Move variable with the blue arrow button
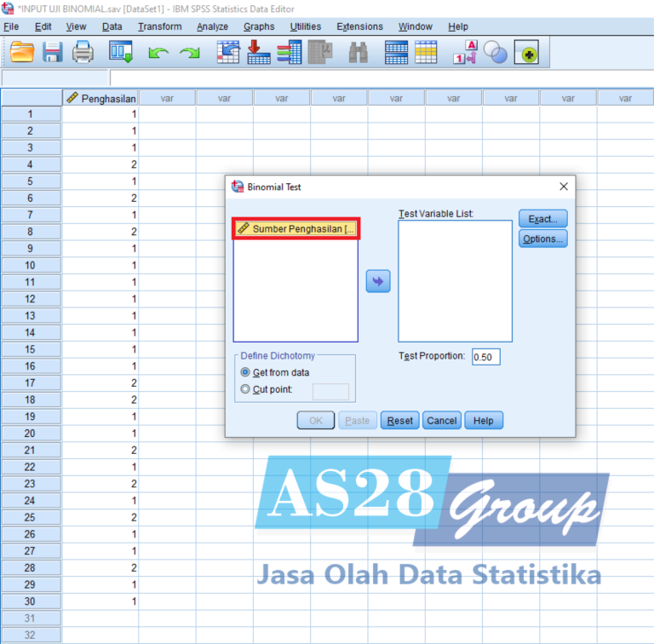Screen dimensions: 654x644 tap(377, 281)
